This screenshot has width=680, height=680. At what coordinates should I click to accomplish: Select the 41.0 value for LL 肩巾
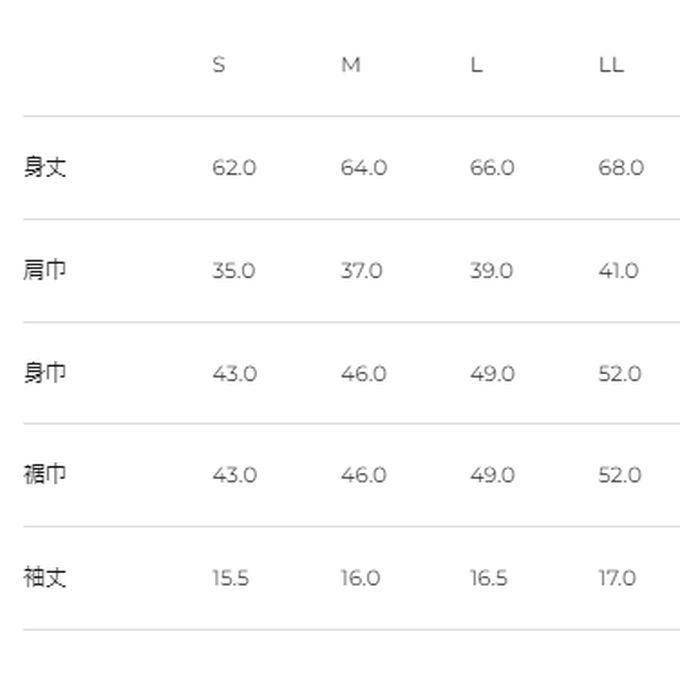tap(618, 271)
